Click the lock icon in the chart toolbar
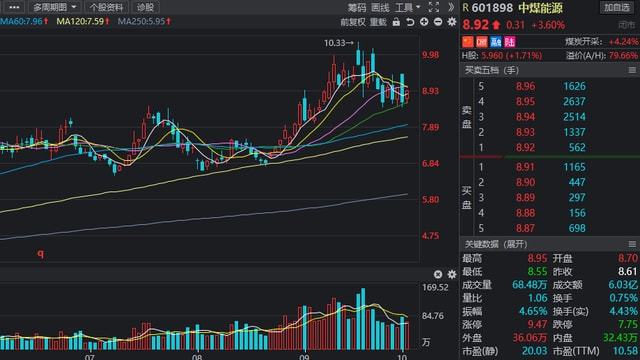Screen dimensions: 640x360 pos(396,22)
